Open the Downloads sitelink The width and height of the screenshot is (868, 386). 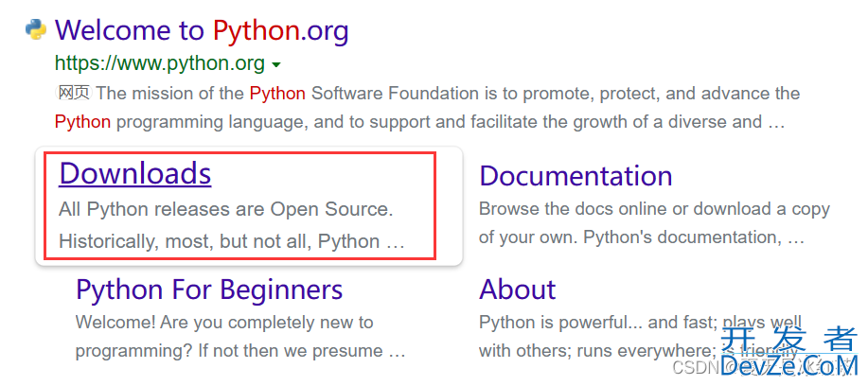click(x=135, y=173)
